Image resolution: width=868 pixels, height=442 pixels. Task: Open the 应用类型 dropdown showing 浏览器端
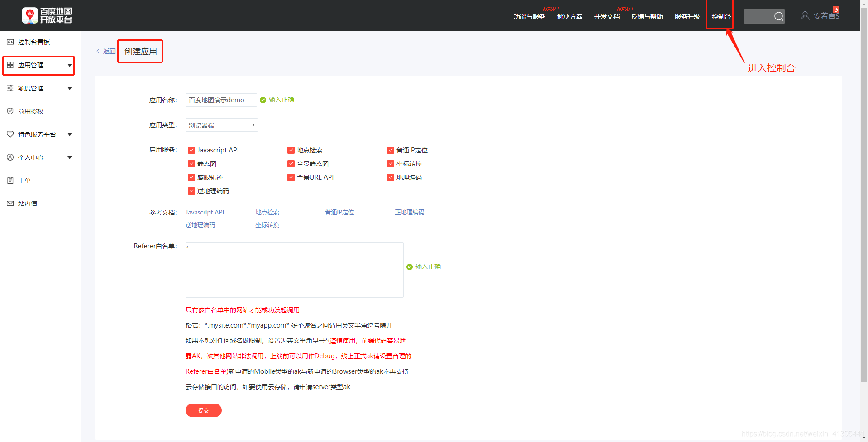pos(222,125)
